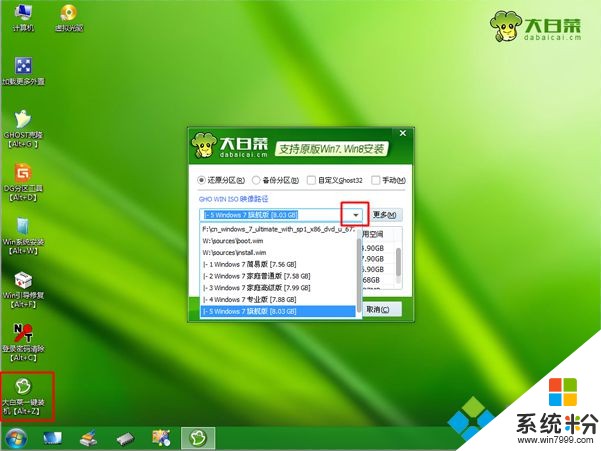Viewport: 601px width, 451px height.
Task: Check the 自定义Ghost32 checkbox
Action: 335,180
